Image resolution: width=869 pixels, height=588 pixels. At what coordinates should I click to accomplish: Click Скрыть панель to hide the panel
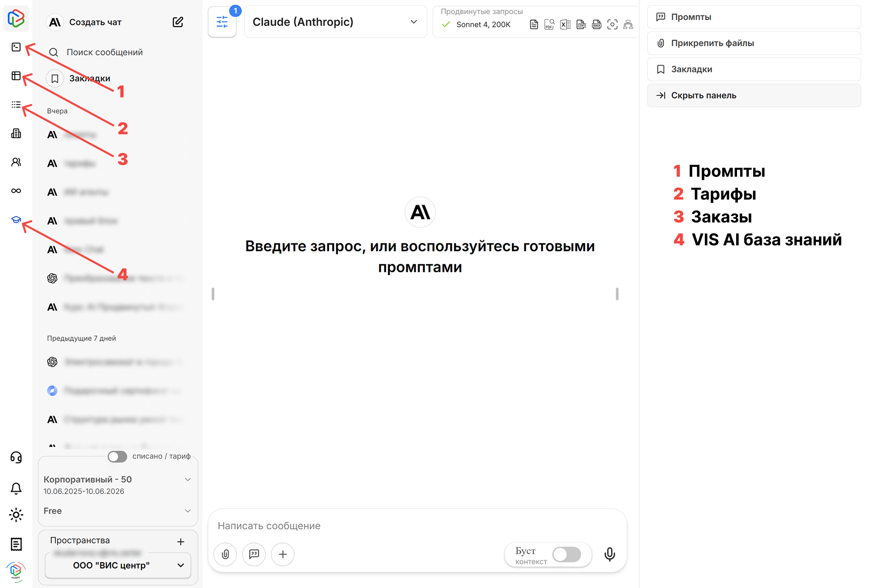[754, 95]
